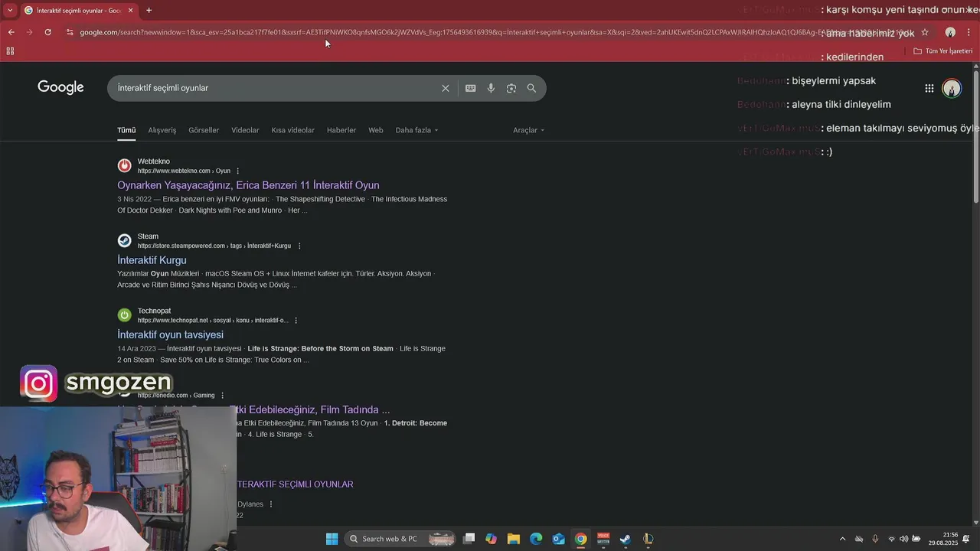The image size is (980, 551).
Task: Open more options for the Dylanes result
Action: click(x=271, y=504)
